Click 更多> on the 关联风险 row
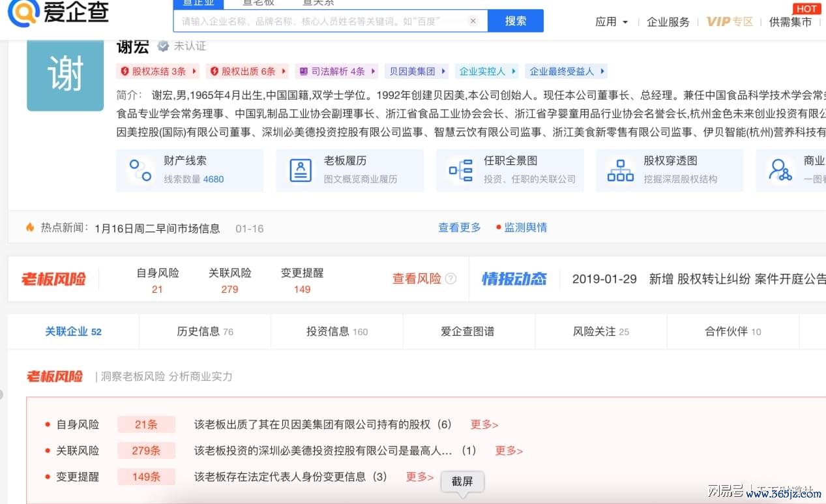This screenshot has height=504, width=826. tap(509, 451)
